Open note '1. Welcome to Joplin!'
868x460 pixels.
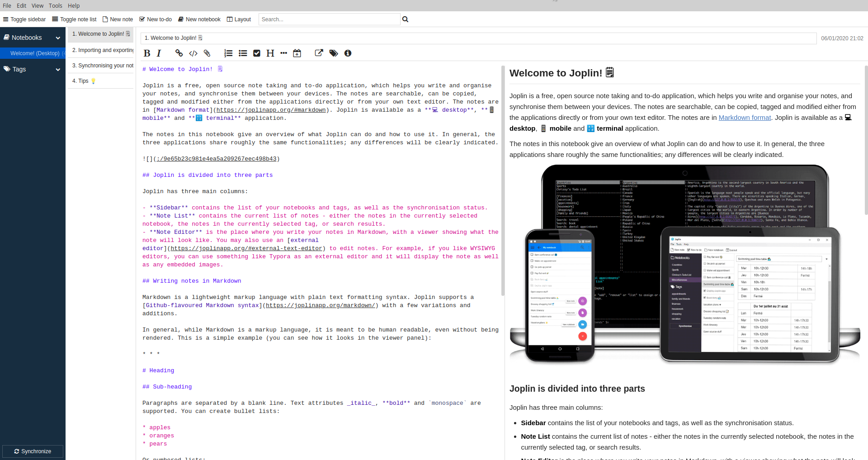click(x=101, y=34)
